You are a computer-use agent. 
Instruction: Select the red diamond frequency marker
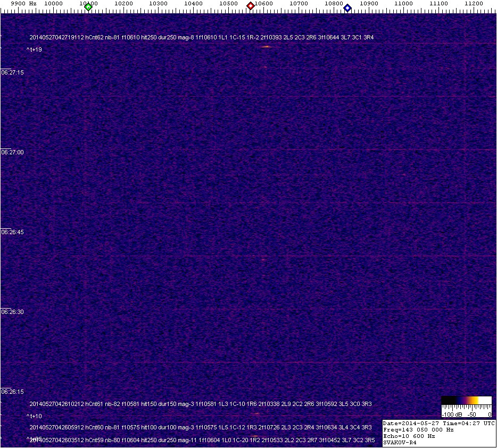click(250, 6)
